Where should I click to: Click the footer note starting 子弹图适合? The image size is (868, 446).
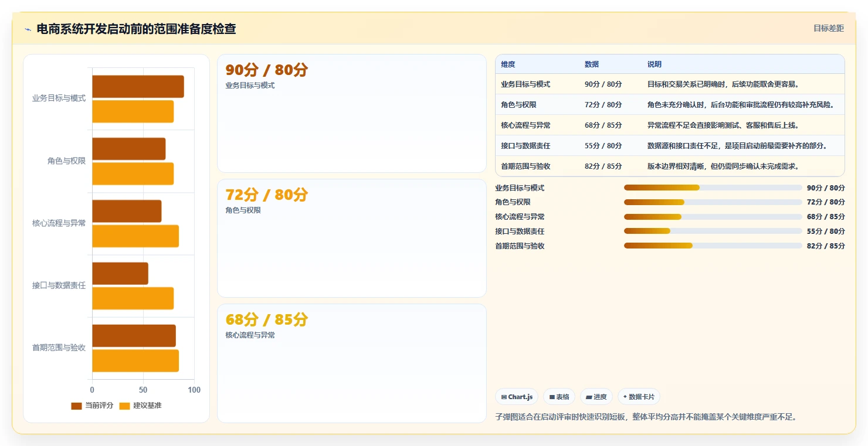(646, 417)
